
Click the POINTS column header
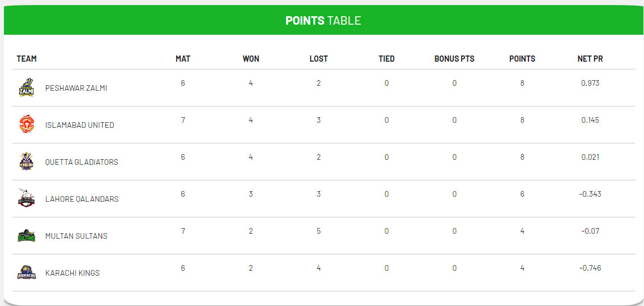pyautogui.click(x=522, y=59)
